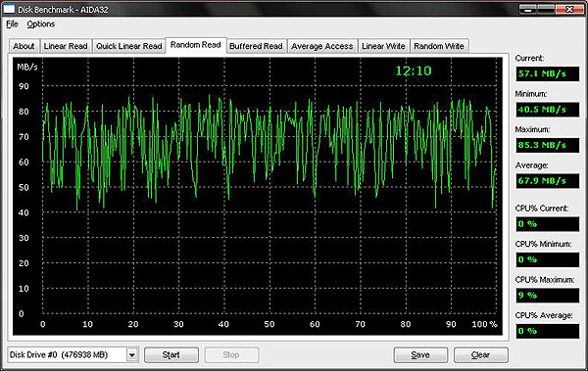Select the Random Read tab
The image size is (588, 371).
[196, 45]
